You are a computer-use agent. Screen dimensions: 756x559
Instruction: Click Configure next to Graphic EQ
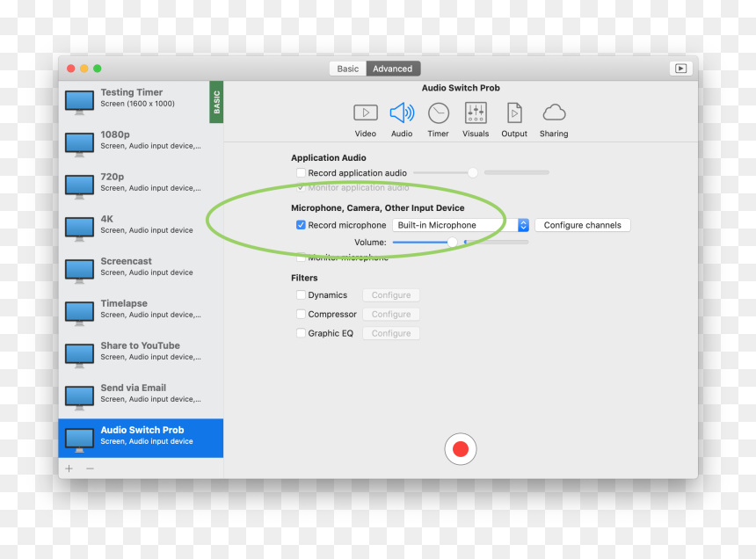tap(391, 333)
